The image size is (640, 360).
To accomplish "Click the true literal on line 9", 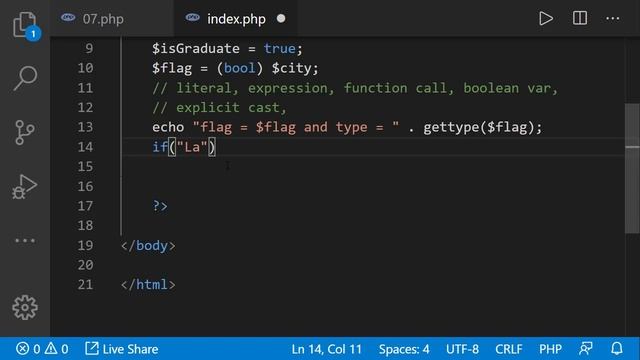I will 280,49.
